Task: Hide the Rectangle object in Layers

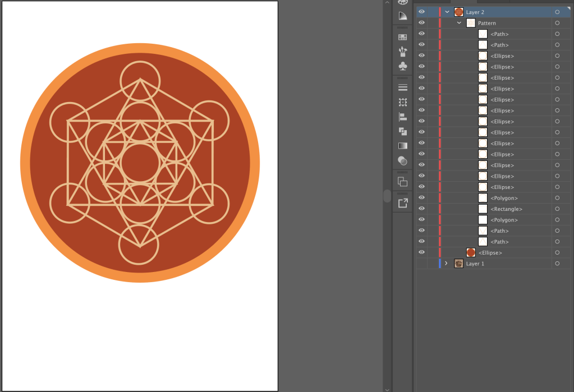Action: [421, 209]
